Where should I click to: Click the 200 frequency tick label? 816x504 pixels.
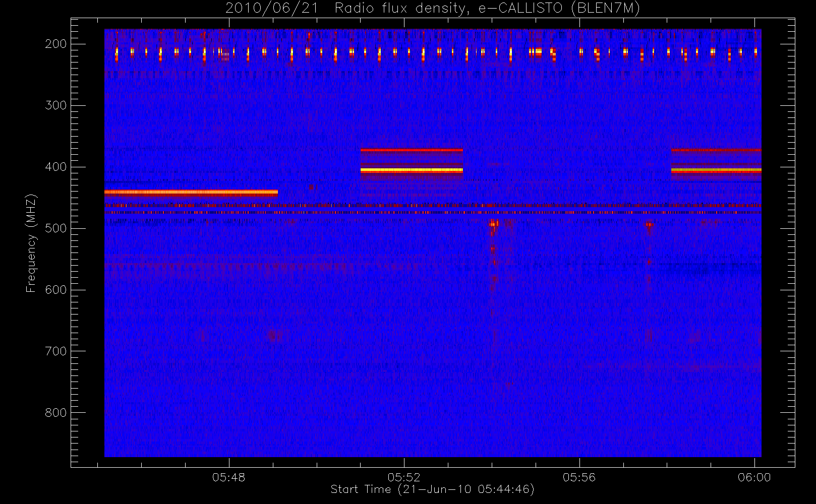56,44
